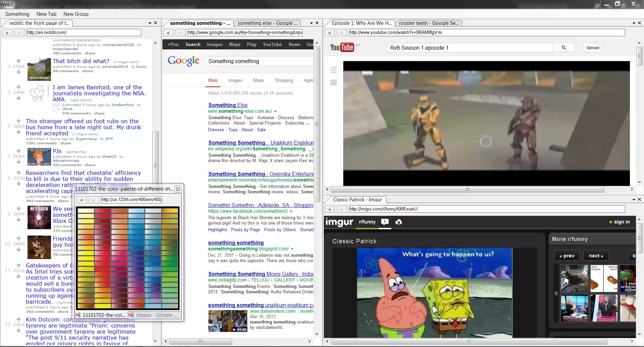
Task: Go back in the reddit pane
Action: click(7, 33)
